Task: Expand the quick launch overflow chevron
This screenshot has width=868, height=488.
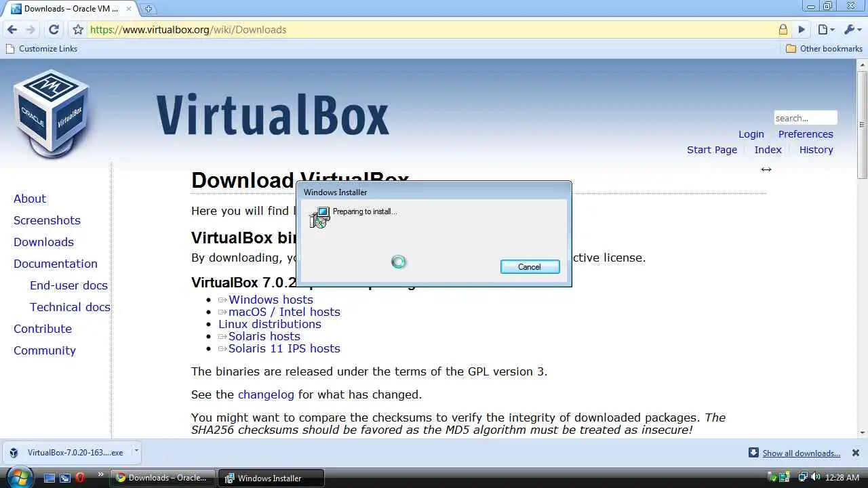Action: click(x=101, y=474)
